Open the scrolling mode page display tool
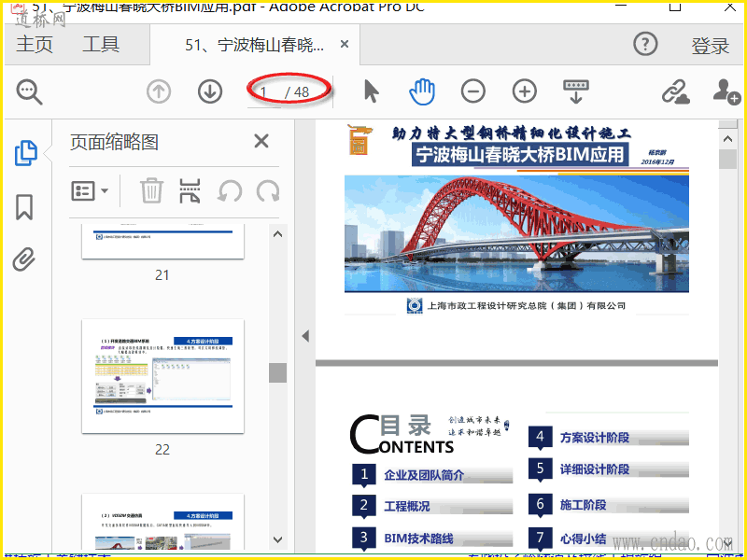747x560 pixels. coord(576,91)
